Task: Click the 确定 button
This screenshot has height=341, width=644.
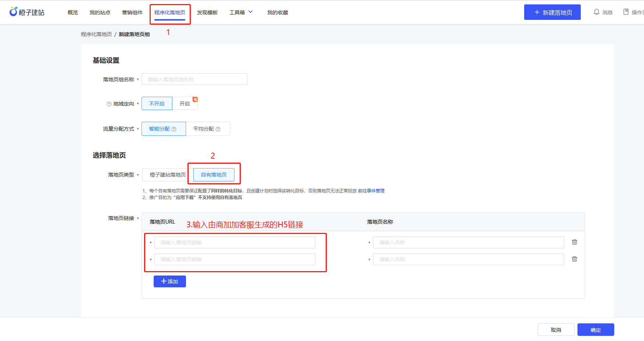Action: pyautogui.click(x=596, y=330)
